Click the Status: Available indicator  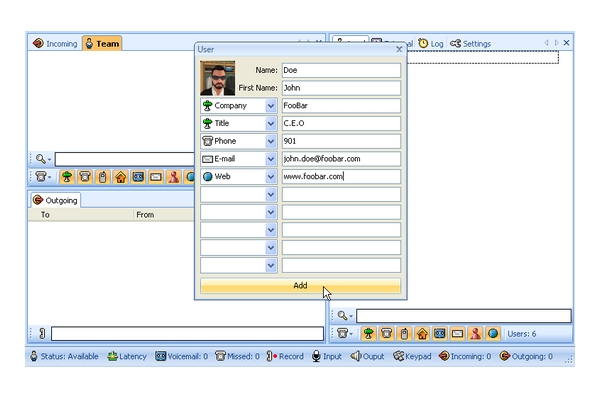click(x=64, y=357)
